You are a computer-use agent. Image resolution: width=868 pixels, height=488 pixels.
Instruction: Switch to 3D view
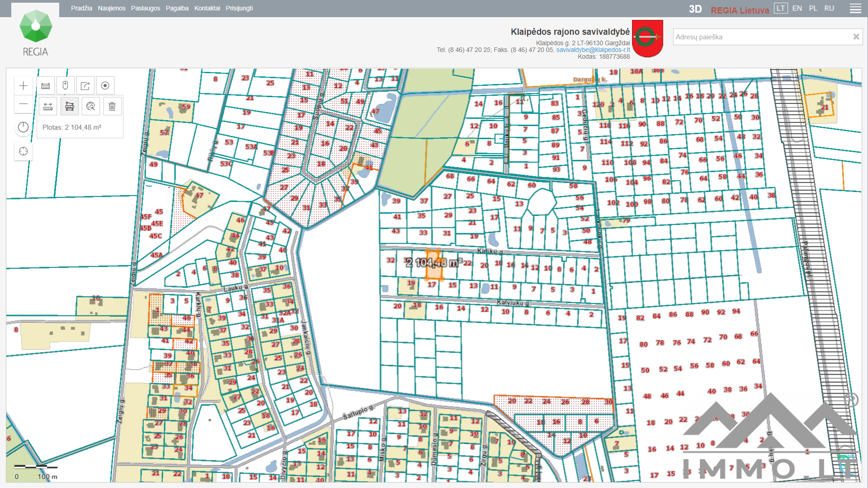(x=695, y=9)
